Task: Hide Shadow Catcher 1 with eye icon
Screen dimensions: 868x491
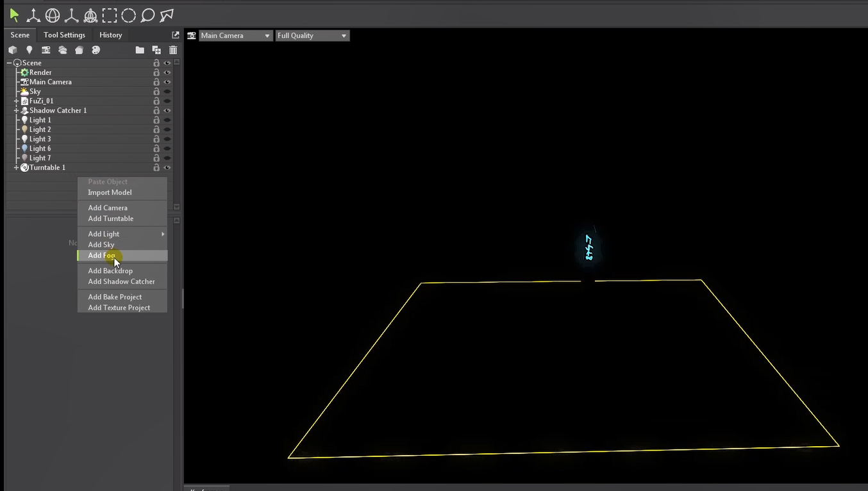Action: point(167,110)
